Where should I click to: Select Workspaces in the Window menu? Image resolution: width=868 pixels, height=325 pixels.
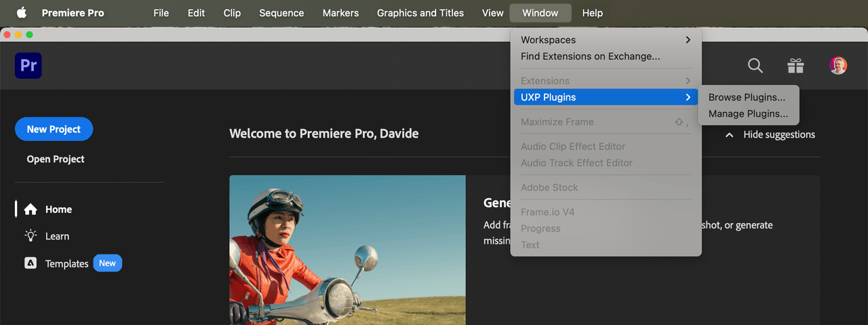click(x=606, y=40)
